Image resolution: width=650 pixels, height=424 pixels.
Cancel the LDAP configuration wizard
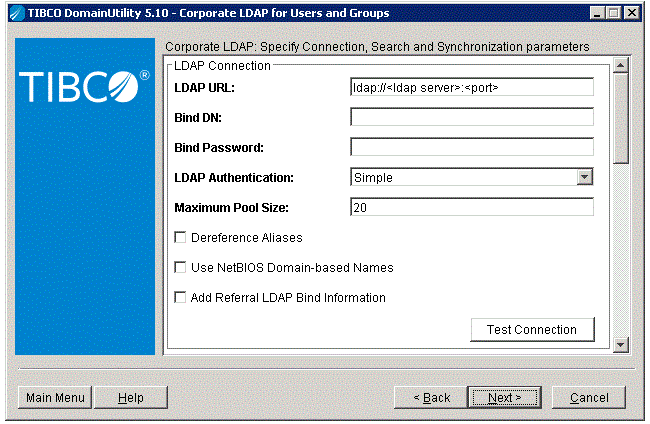(x=589, y=397)
